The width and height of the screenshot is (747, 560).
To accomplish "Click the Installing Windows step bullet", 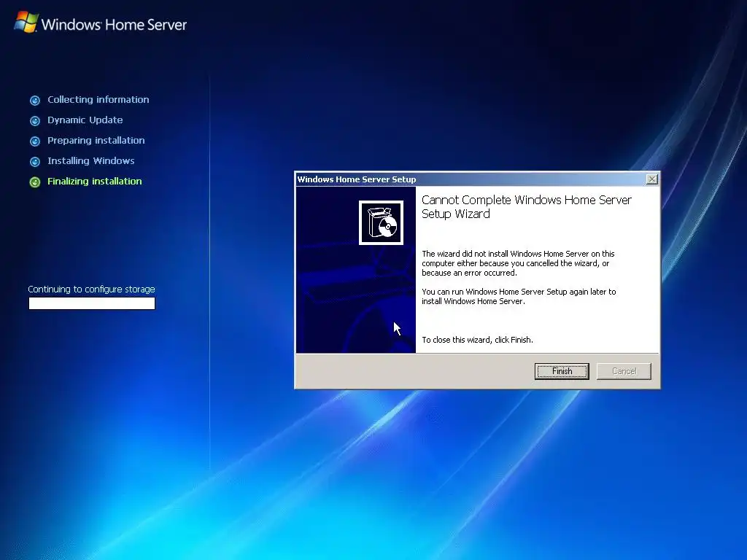I will pos(35,161).
